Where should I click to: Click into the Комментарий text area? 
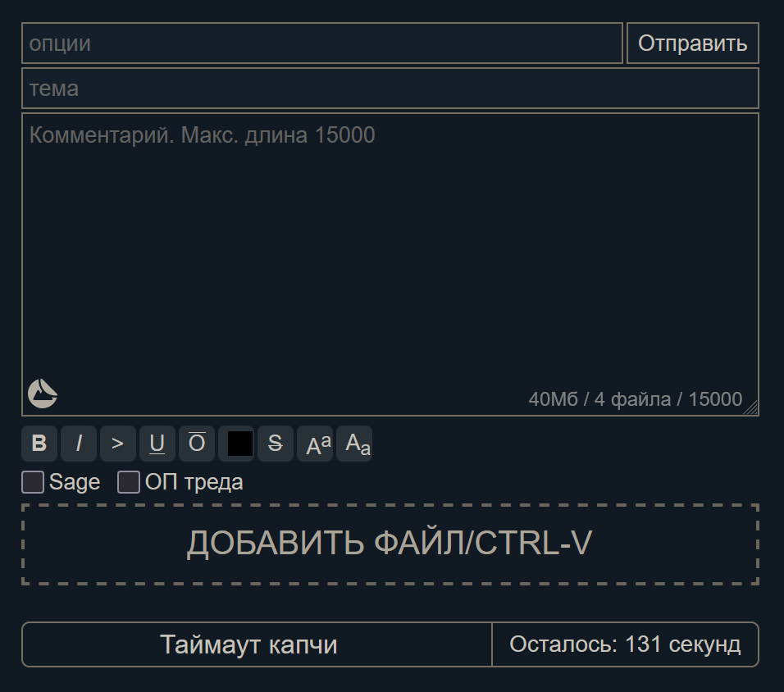390,265
